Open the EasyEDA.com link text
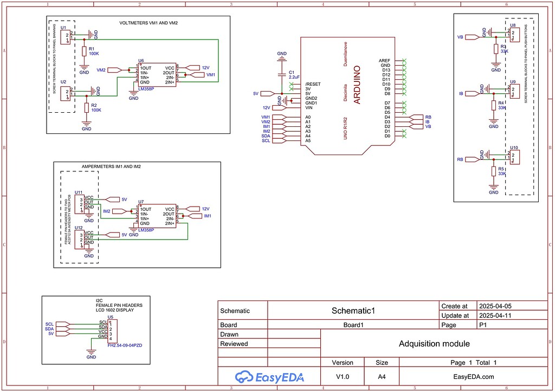Screen dimensions: 555x392 coord(474,377)
